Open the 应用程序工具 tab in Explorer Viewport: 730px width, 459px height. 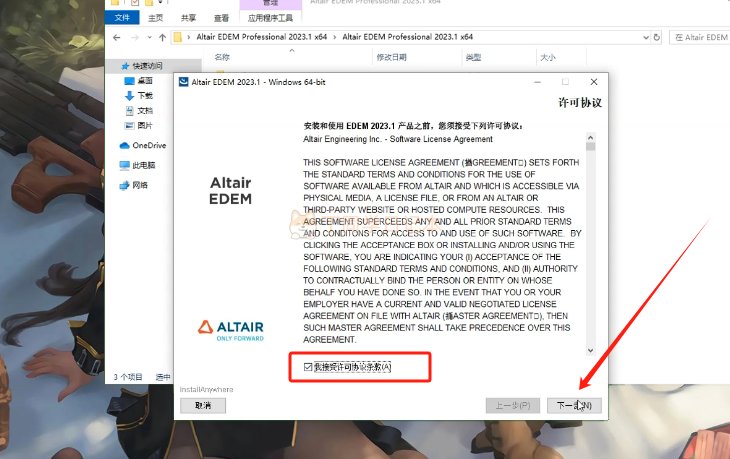pyautogui.click(x=270, y=18)
